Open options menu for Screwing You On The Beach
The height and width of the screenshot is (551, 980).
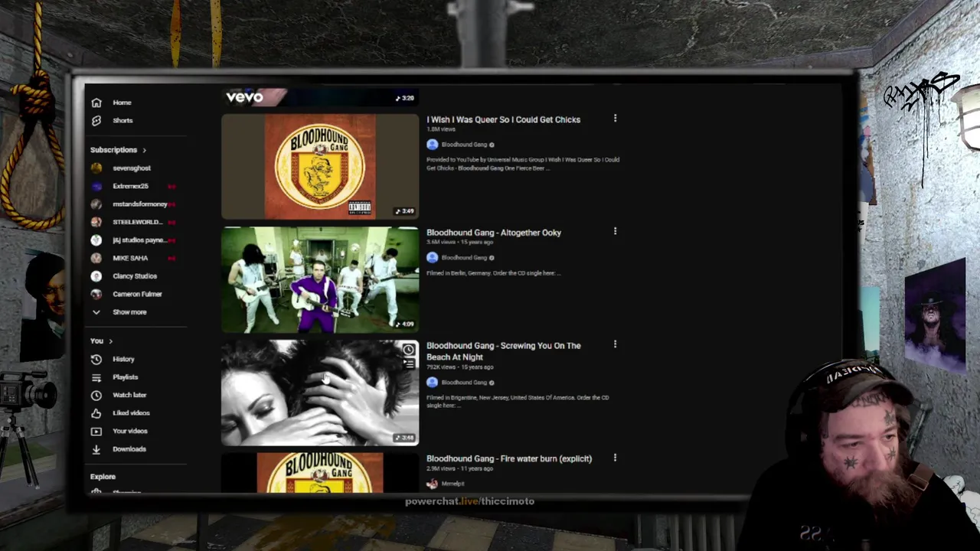point(615,344)
